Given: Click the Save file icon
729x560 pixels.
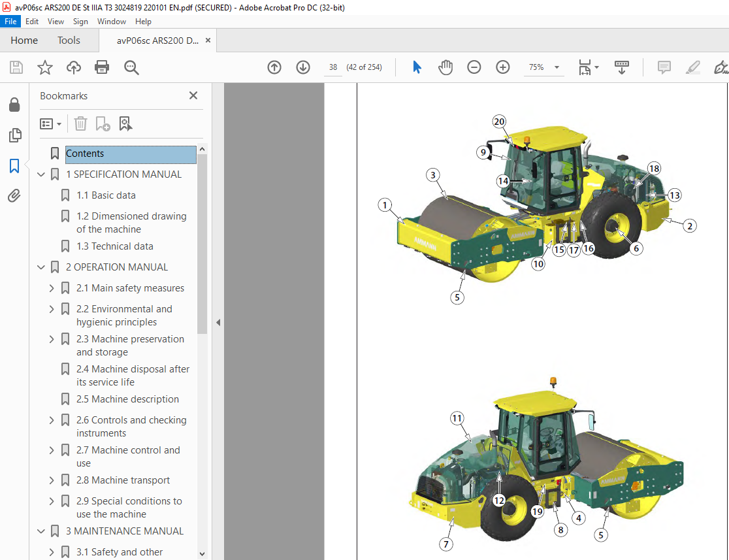Looking at the screenshot, I should [x=16, y=67].
